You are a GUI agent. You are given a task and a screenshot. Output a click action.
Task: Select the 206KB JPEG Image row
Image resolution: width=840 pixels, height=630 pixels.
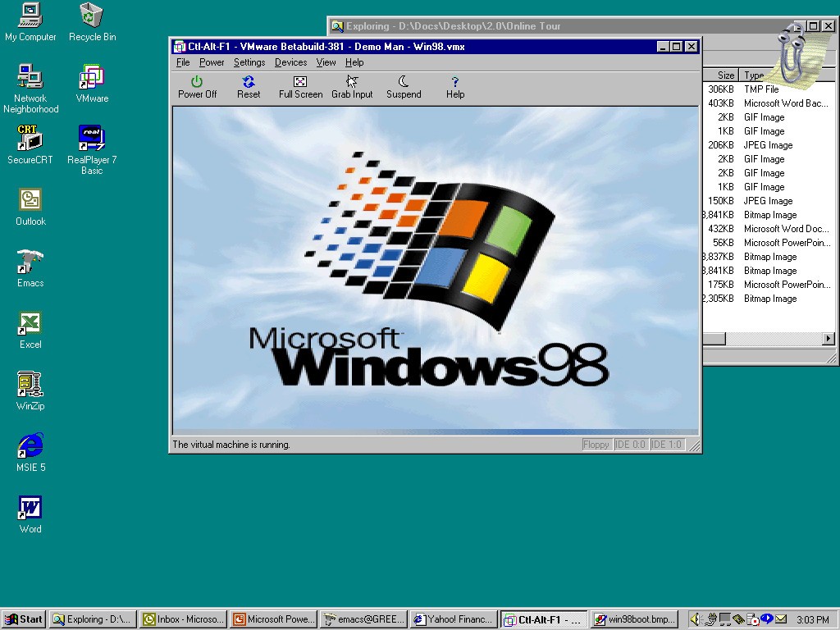[769, 145]
